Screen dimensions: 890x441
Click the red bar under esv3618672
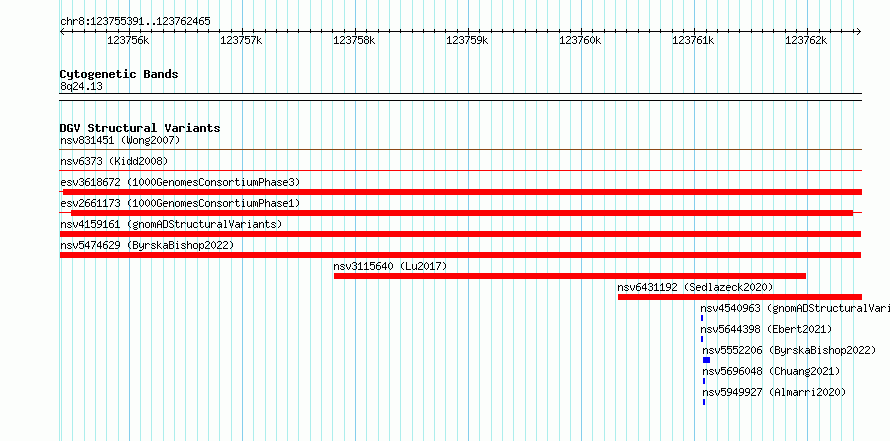pyautogui.click(x=462, y=192)
